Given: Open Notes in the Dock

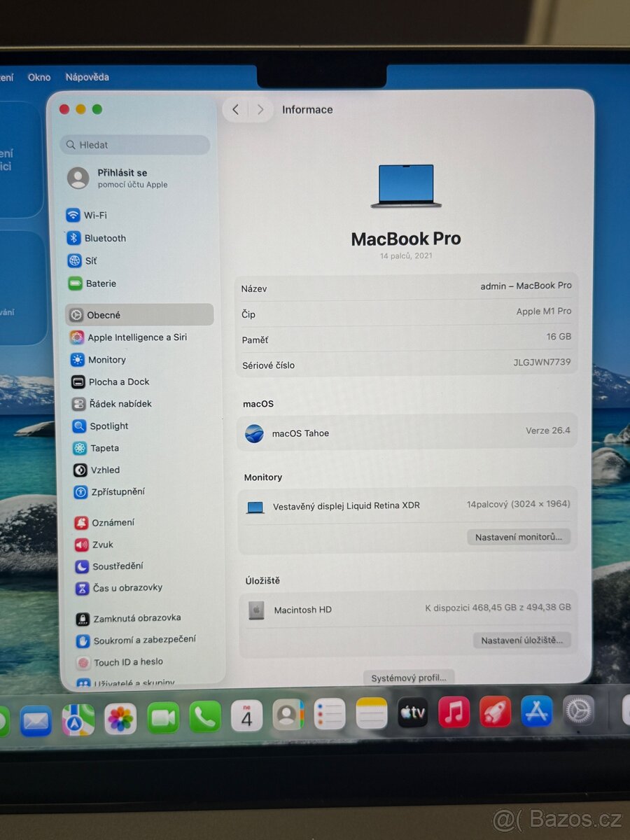Looking at the screenshot, I should click(x=371, y=713).
